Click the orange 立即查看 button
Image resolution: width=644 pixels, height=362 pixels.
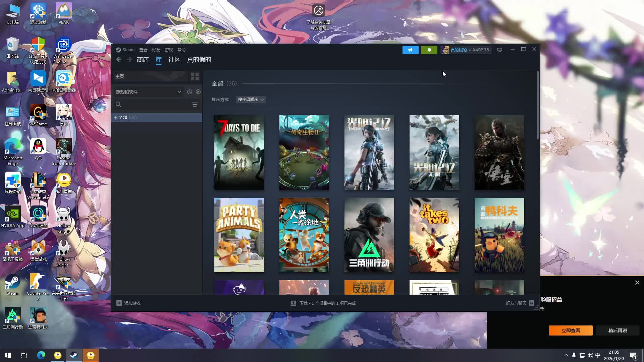(571, 330)
